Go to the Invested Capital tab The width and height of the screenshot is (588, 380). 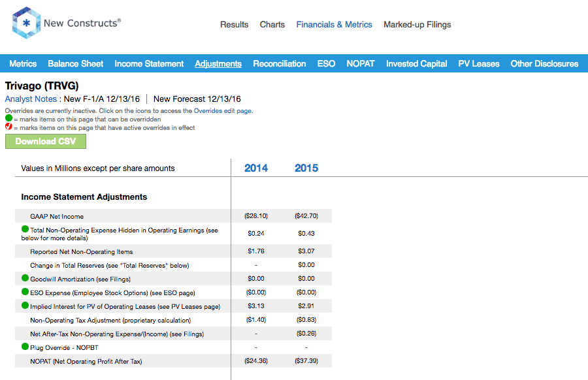point(417,64)
